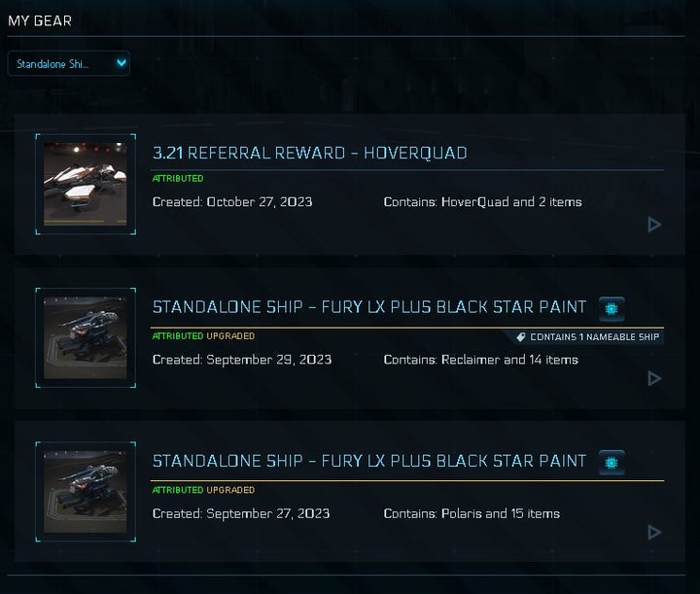Viewport: 700px width, 594px height.
Task: Expand the HoverQuad referral reward entry arrow
Action: 654,225
